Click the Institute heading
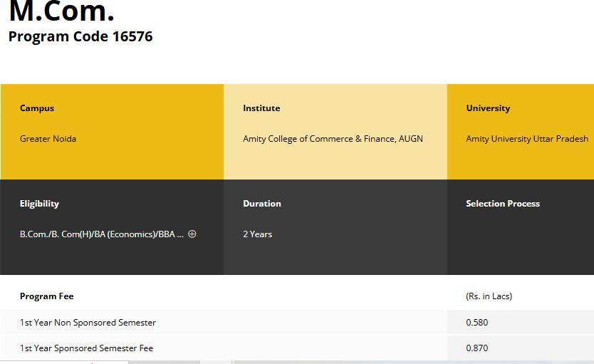Screen dimensions: 594x364 click(x=261, y=108)
